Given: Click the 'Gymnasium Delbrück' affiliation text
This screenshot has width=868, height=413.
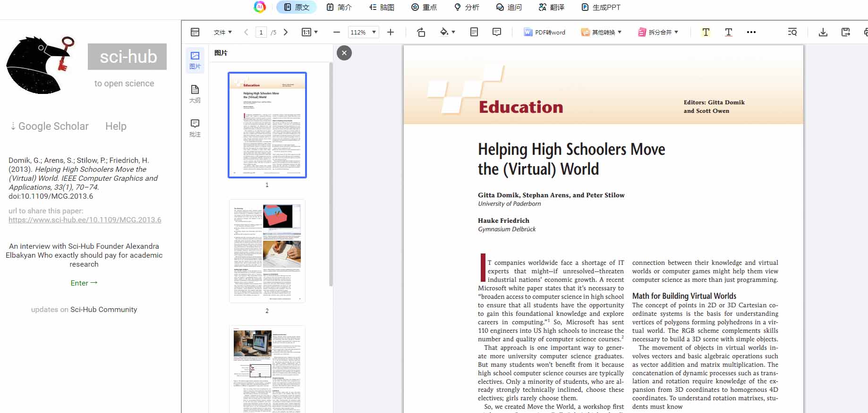Looking at the screenshot, I should [507, 229].
